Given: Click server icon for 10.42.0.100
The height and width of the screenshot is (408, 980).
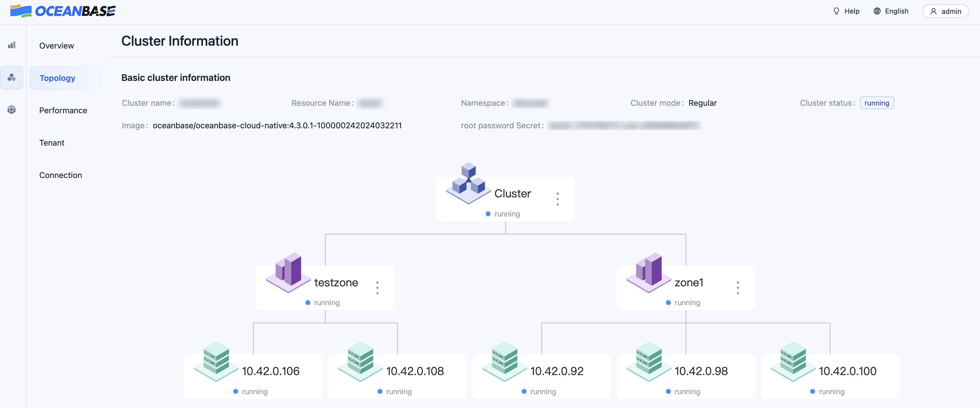Looking at the screenshot, I should [x=793, y=361].
